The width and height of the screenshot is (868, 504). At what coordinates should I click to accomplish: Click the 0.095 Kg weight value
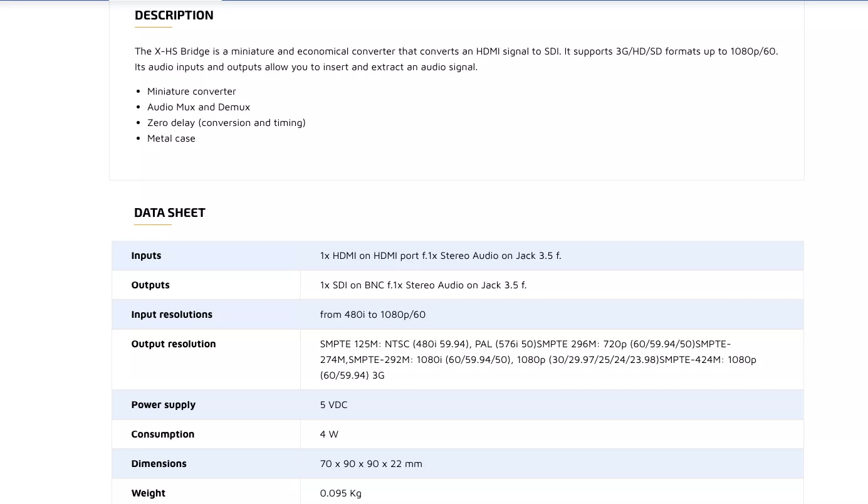click(341, 493)
